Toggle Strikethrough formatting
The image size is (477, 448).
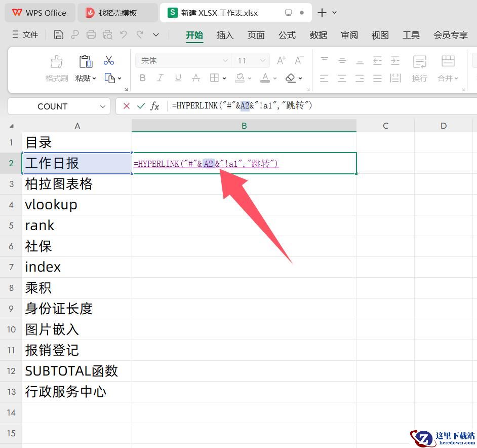click(x=196, y=78)
